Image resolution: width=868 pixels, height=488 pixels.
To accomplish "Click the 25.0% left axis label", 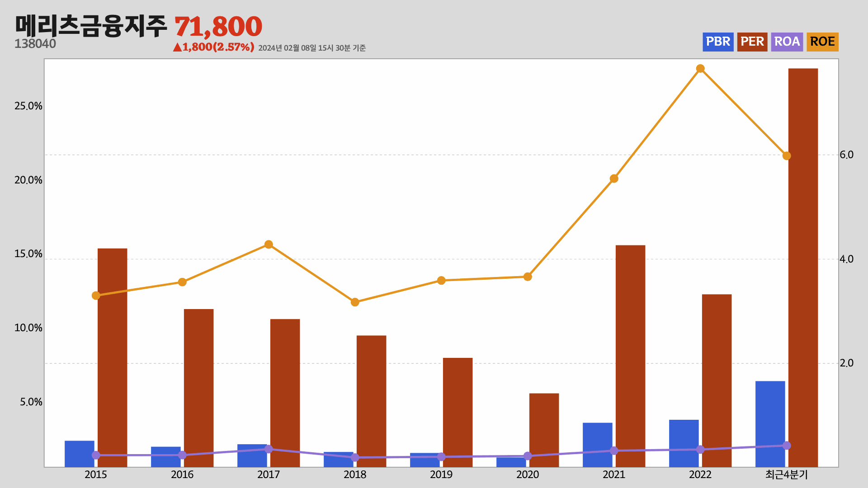I will tap(28, 106).
